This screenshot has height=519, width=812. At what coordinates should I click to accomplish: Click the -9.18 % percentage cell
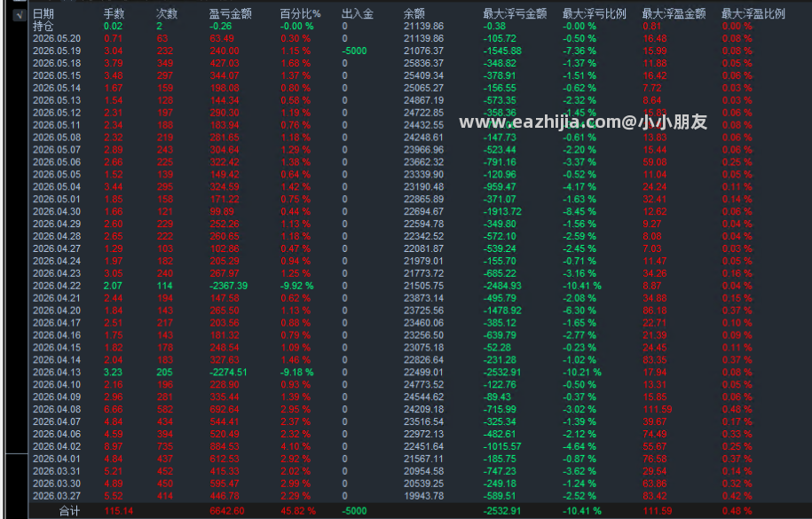click(296, 373)
